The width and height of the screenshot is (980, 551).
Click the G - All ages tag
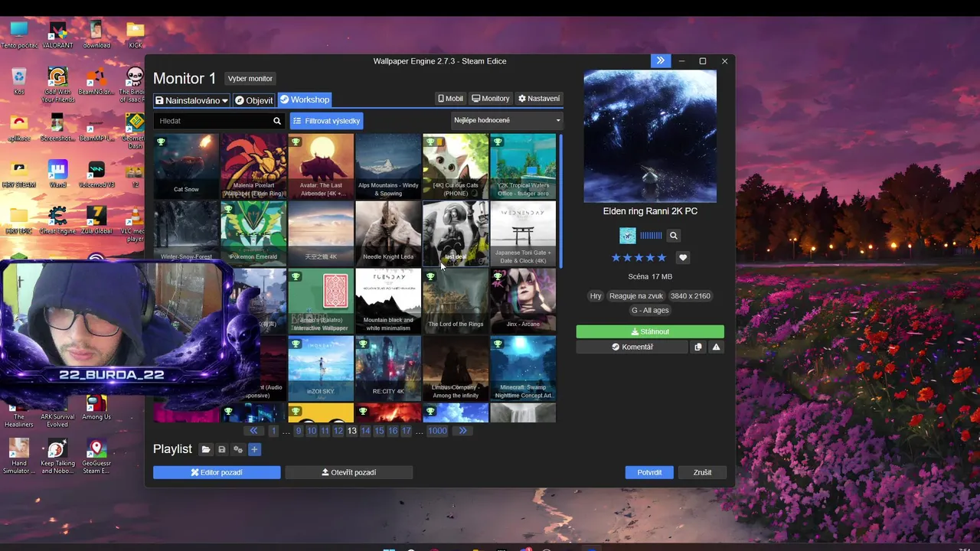tap(650, 311)
